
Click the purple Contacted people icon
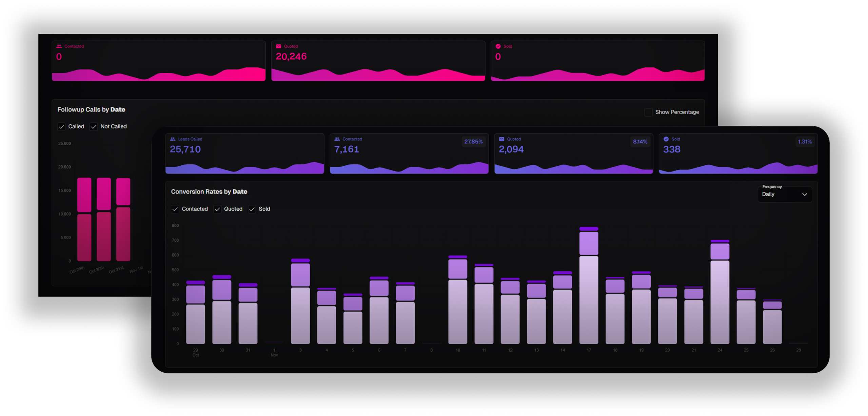pos(337,139)
